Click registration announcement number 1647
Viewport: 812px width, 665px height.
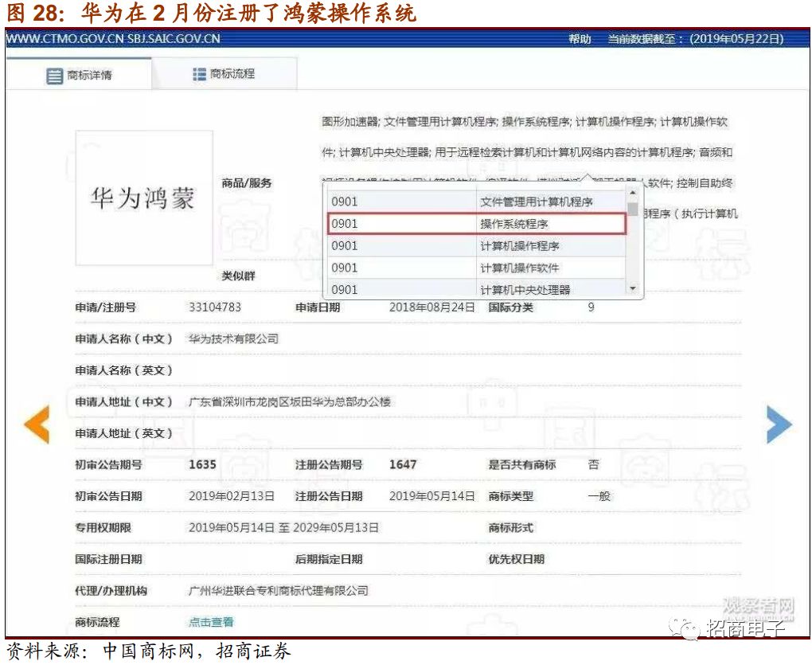(403, 464)
